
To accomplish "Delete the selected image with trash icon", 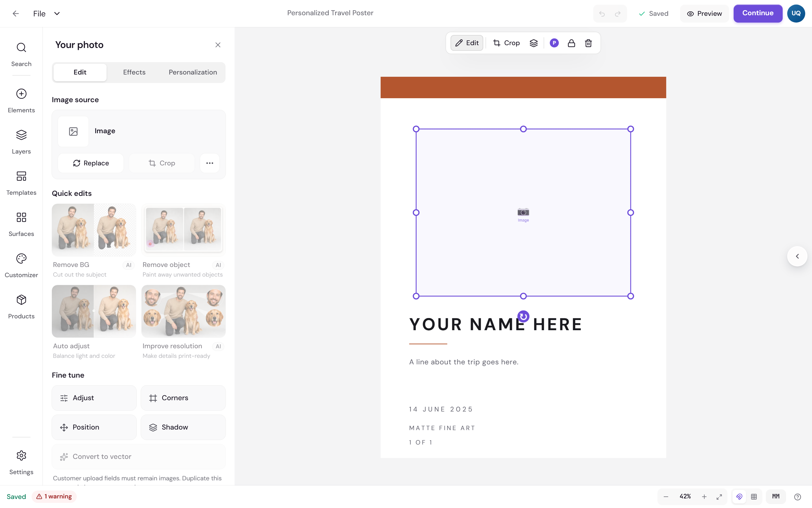I will tap(588, 43).
